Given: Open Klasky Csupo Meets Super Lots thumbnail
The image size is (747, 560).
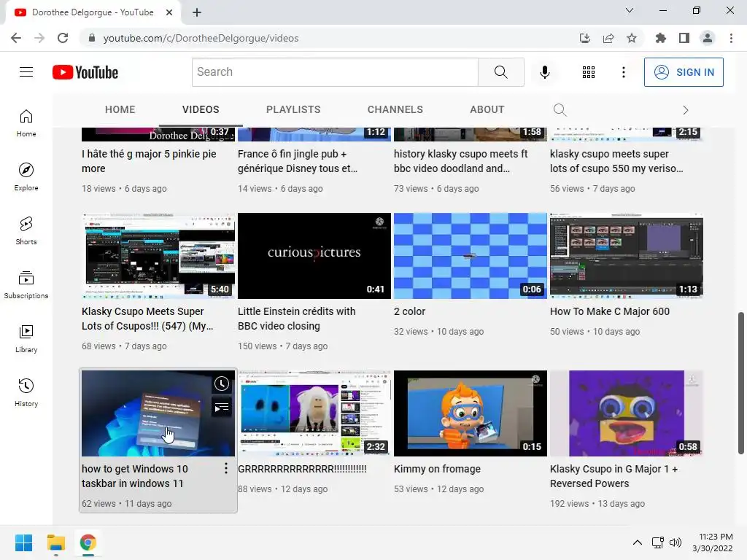Looking at the screenshot, I should point(158,256).
